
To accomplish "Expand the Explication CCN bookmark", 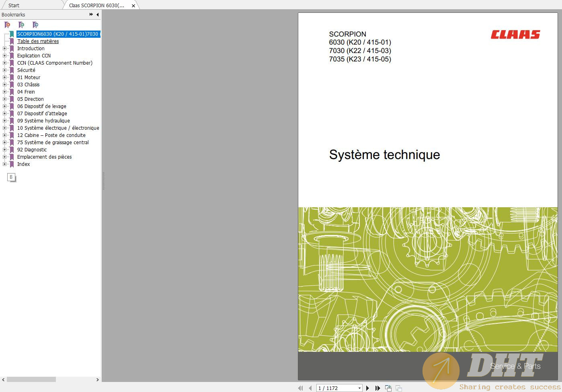I will coord(5,56).
